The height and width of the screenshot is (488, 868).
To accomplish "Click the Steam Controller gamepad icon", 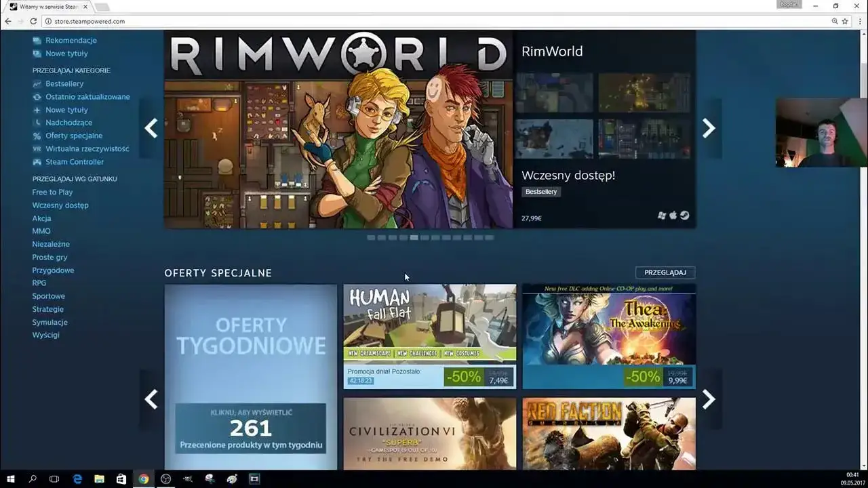I will click(x=37, y=161).
